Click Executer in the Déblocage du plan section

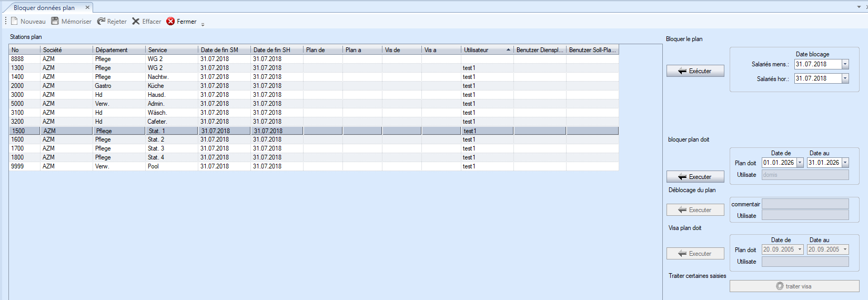pos(695,210)
